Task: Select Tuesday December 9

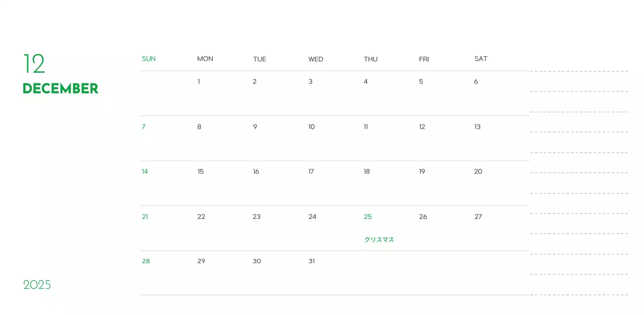Action: pos(255,127)
